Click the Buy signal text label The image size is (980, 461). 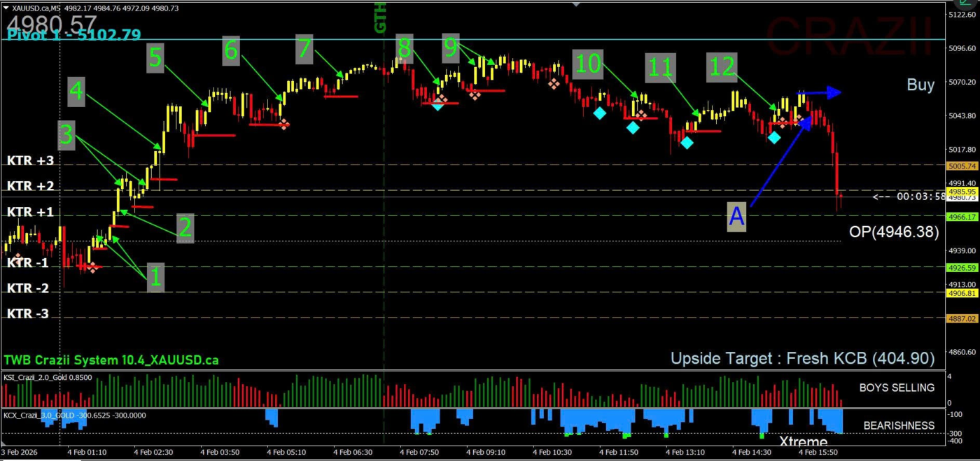click(920, 85)
